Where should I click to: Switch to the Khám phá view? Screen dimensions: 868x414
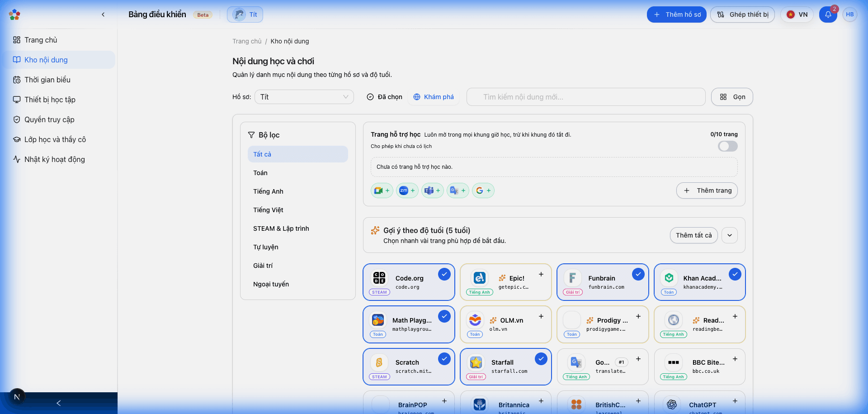(x=434, y=97)
